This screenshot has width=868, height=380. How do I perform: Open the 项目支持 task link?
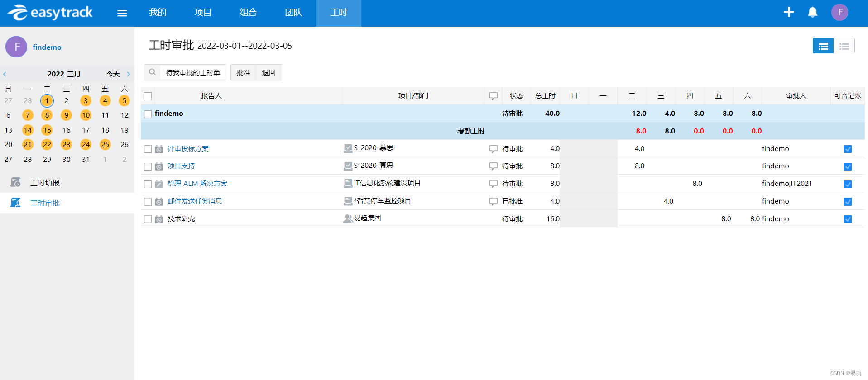click(x=181, y=166)
